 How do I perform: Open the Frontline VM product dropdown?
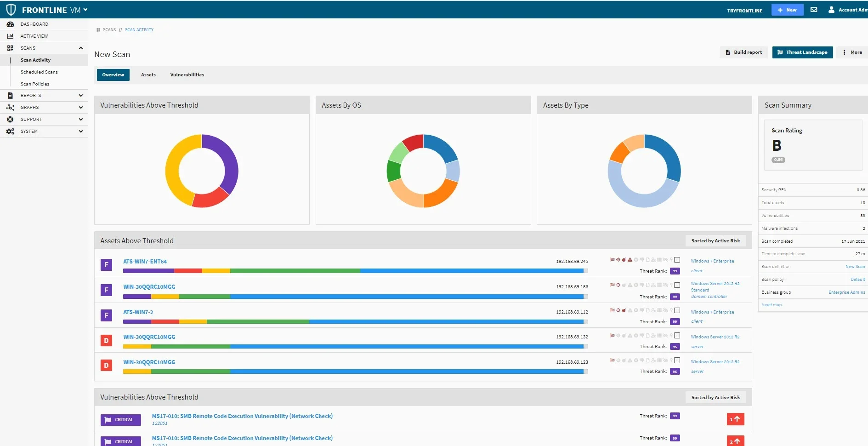(85, 10)
